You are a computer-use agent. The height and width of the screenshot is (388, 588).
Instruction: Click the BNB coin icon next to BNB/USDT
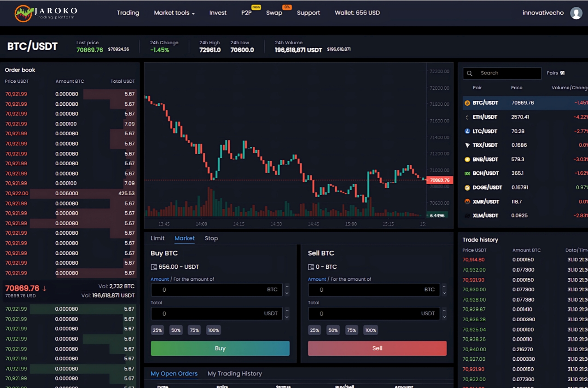[467, 160]
